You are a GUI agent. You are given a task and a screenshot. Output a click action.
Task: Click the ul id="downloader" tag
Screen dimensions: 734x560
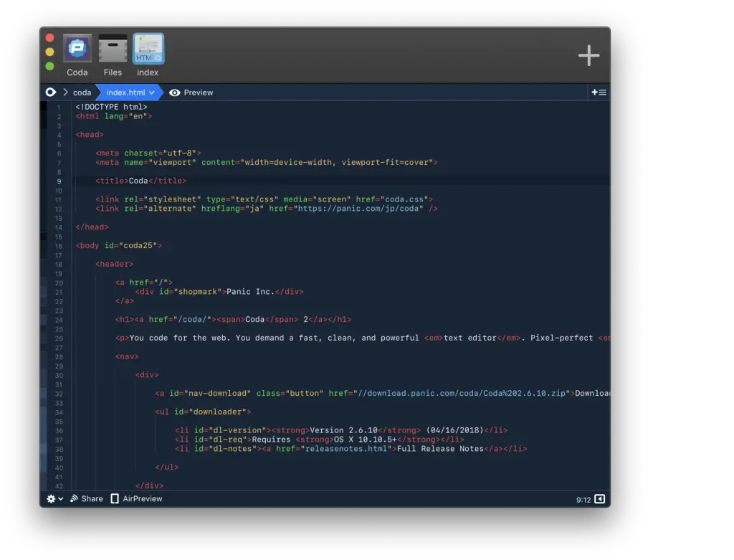[203, 412]
